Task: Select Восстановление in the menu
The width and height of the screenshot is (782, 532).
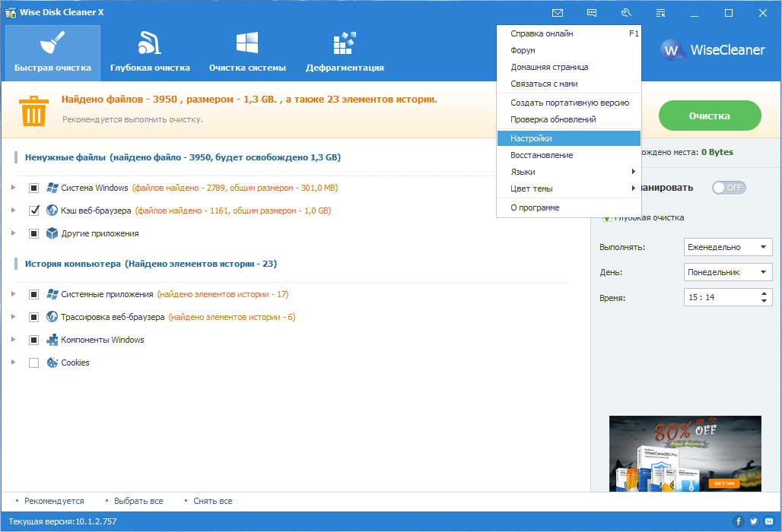Action: point(568,155)
